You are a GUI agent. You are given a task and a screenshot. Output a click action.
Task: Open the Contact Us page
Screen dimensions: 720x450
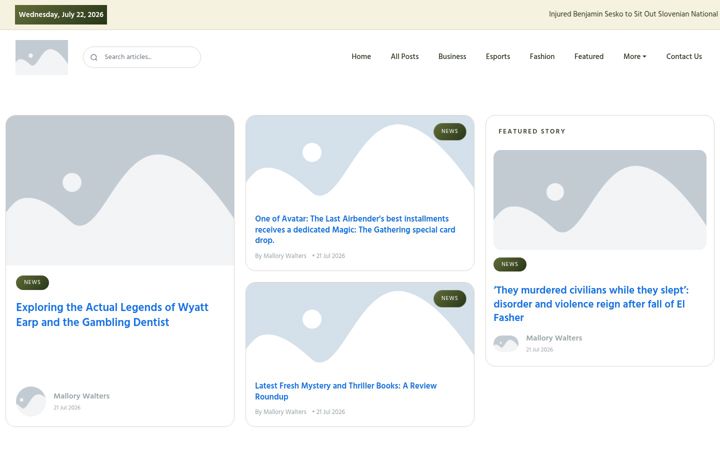(684, 56)
